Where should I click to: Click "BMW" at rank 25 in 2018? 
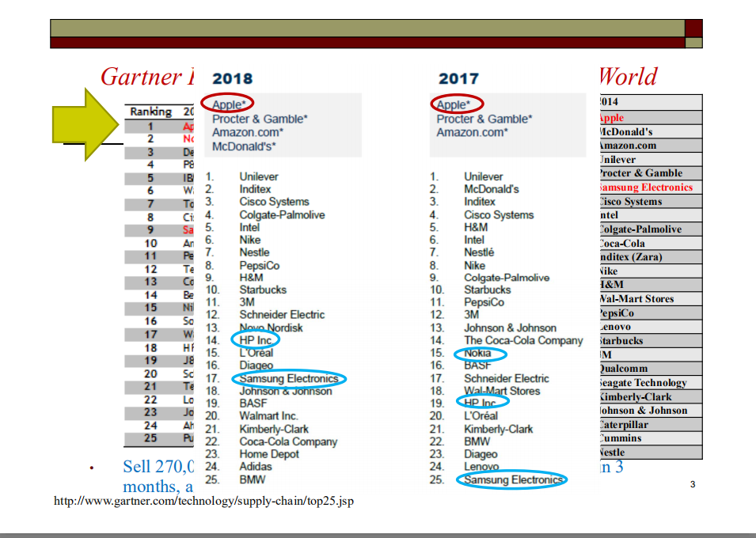point(253,479)
